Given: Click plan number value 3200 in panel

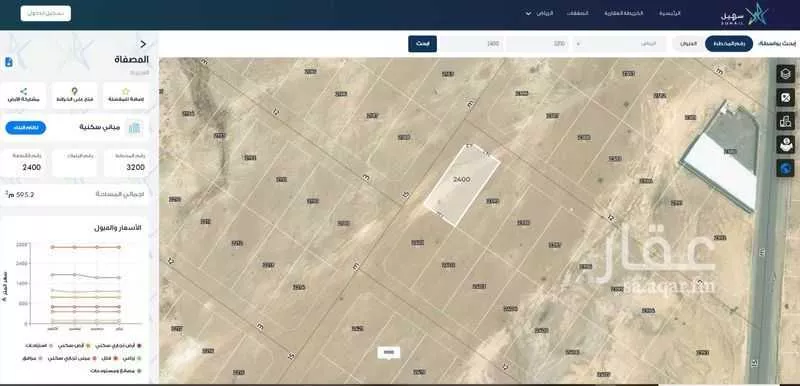Looking at the screenshot, I should (135, 167).
